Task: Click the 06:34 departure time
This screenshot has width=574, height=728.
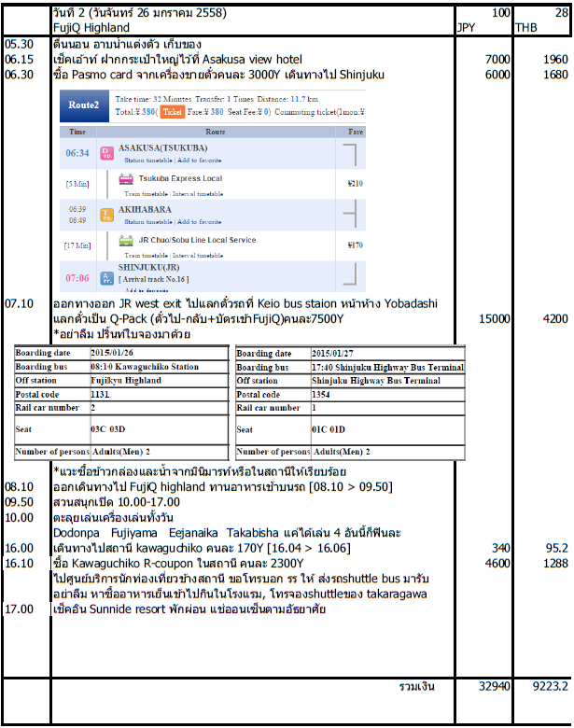Action: (77, 153)
